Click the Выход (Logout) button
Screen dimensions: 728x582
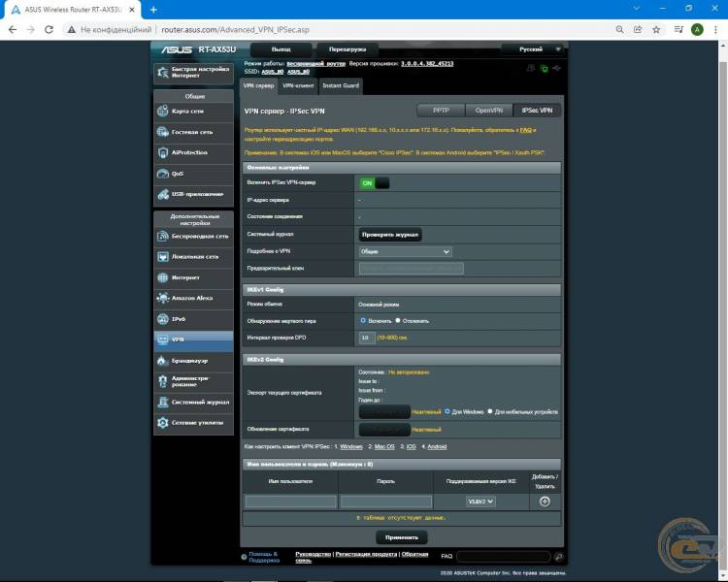coord(281,49)
